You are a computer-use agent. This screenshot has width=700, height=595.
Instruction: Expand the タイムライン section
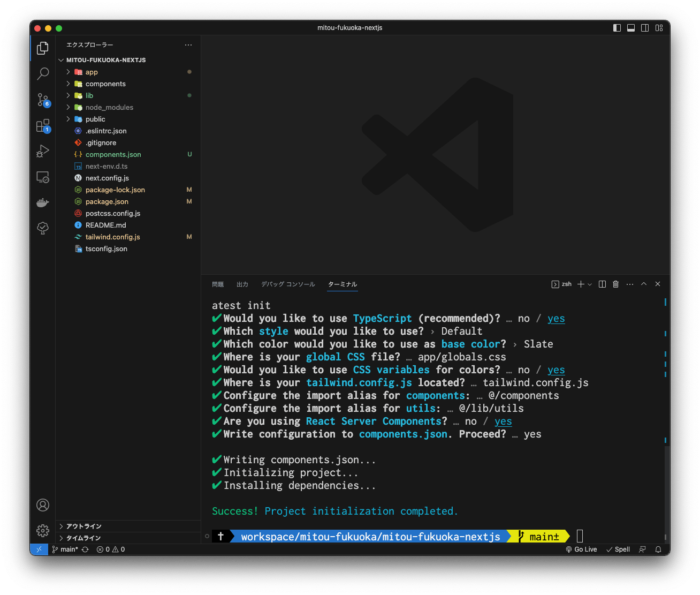pyautogui.click(x=128, y=538)
